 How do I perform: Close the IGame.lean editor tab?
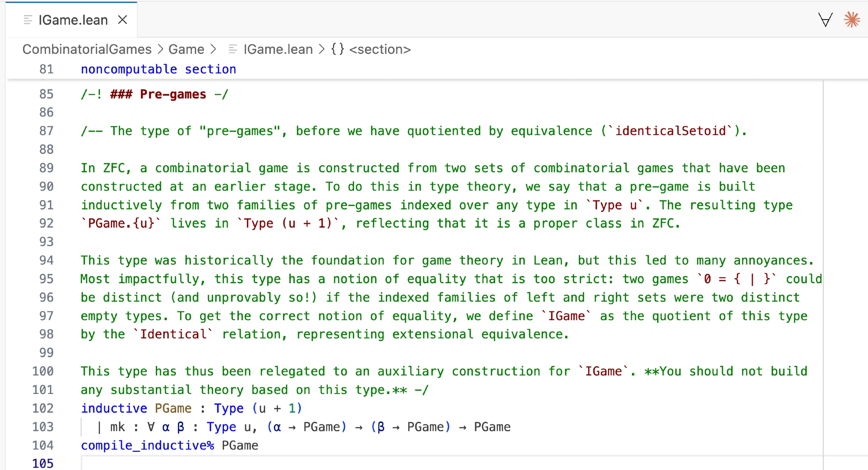[x=123, y=20]
